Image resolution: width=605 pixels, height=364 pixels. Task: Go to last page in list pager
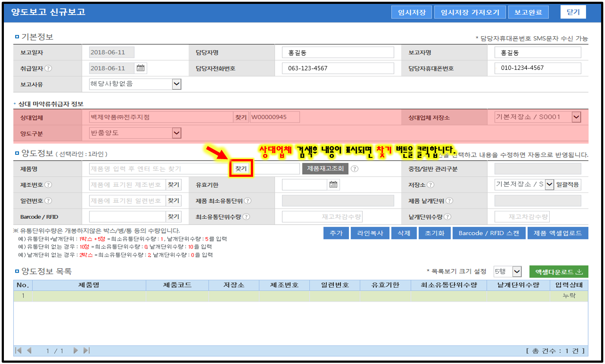tap(86, 351)
